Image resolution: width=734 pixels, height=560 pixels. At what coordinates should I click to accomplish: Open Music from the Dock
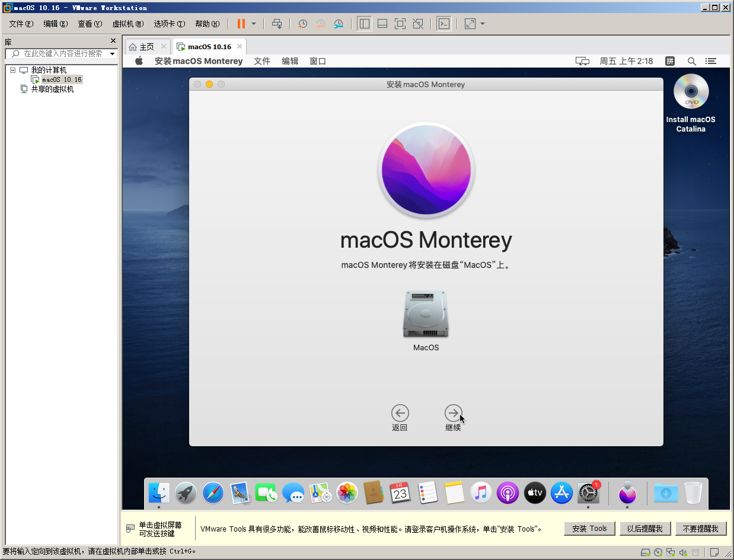pos(481,492)
